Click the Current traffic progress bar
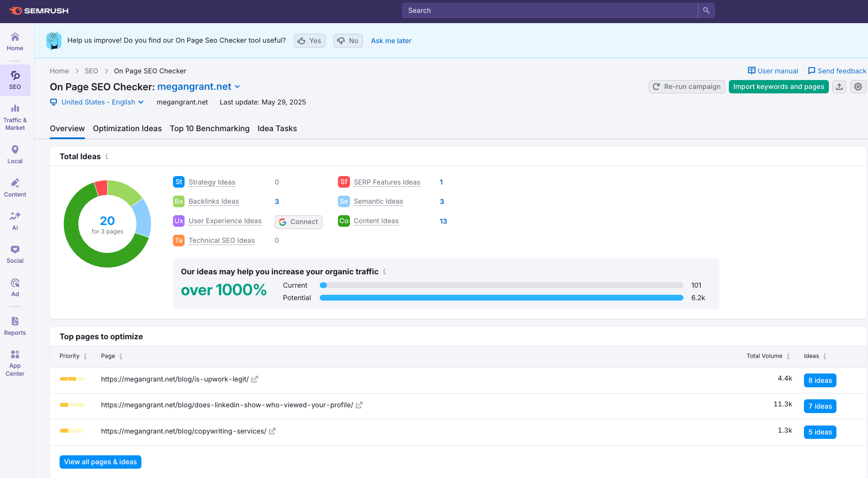 click(501, 285)
